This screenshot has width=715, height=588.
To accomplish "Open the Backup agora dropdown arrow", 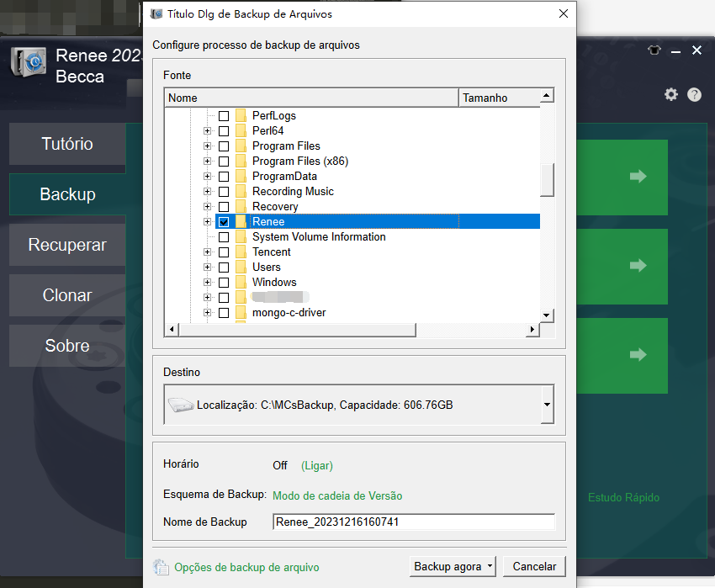I will pos(490,567).
